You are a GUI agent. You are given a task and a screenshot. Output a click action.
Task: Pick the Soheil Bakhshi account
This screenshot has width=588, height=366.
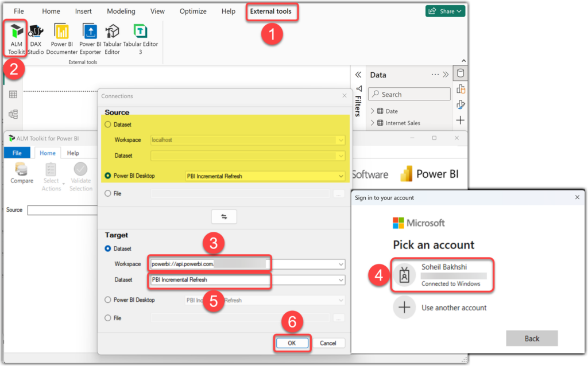[x=442, y=275]
